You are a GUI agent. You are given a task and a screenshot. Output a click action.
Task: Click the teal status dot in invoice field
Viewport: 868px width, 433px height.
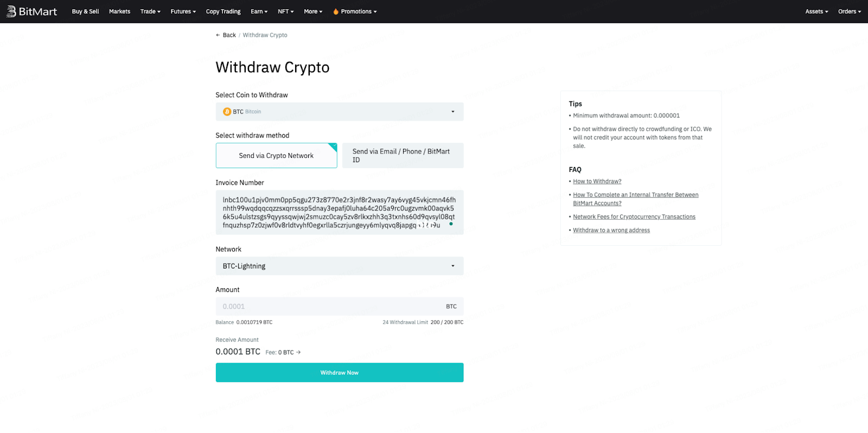click(451, 224)
